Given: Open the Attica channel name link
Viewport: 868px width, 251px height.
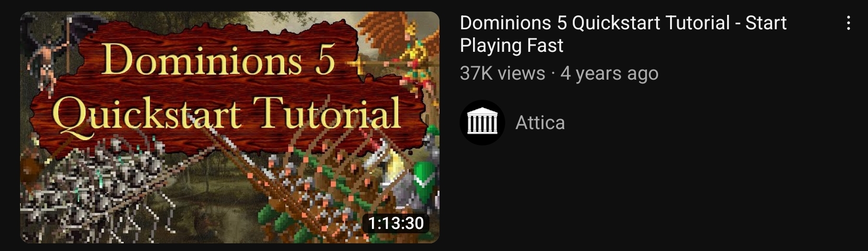Looking at the screenshot, I should [x=540, y=123].
